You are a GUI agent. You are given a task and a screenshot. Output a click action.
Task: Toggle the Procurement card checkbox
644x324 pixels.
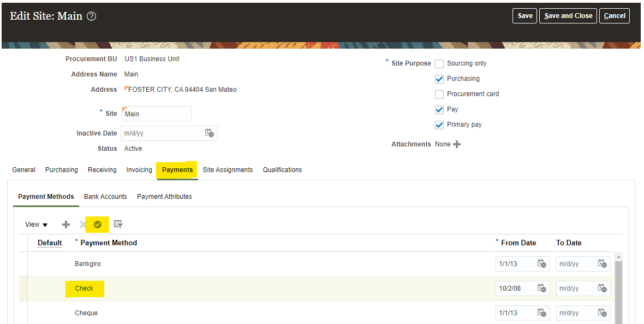tap(439, 95)
